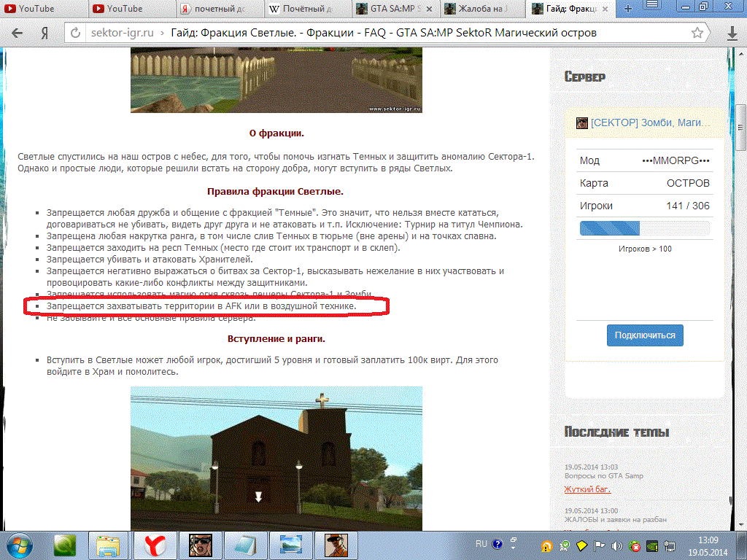Viewport: 747px width, 560px height.
Task: Click the '141 / 306' players value
Action: pos(687,206)
